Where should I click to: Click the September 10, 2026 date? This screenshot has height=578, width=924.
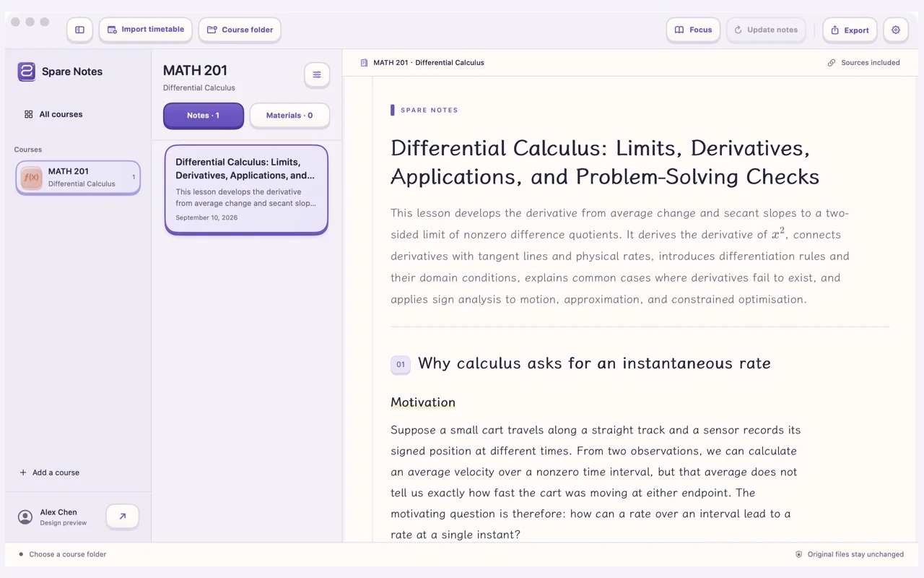pos(206,217)
